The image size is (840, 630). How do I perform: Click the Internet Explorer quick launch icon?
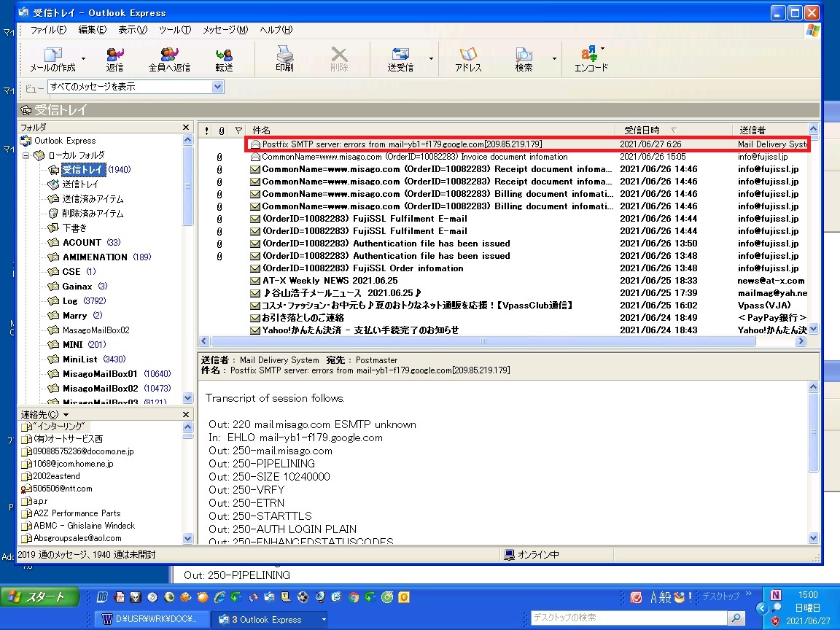click(x=219, y=596)
